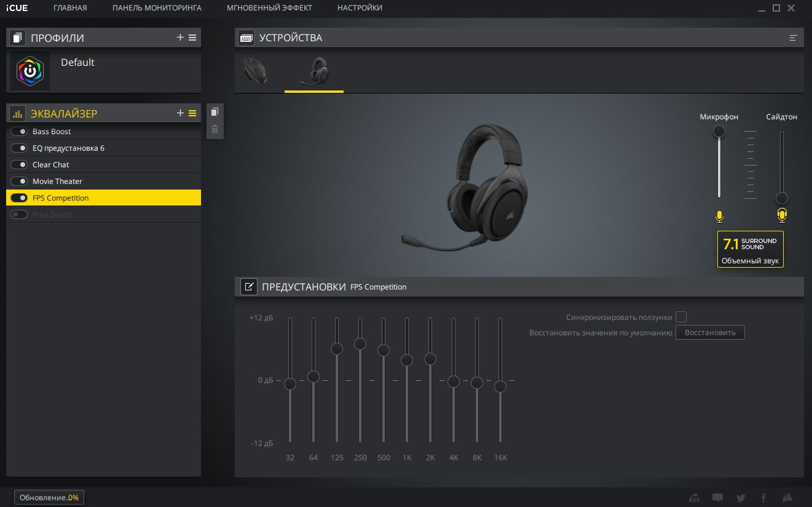Click the preset edit pencil icon
The width and height of the screenshot is (812, 507).
coord(249,287)
